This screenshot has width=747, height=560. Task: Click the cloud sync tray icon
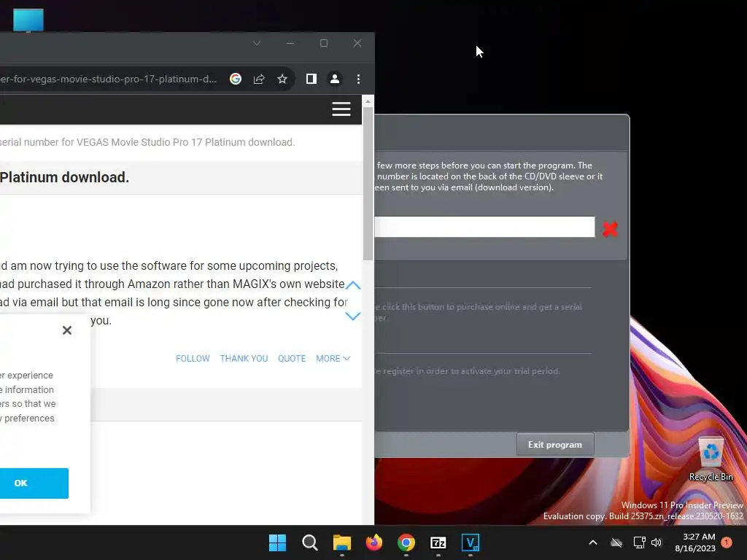616,542
